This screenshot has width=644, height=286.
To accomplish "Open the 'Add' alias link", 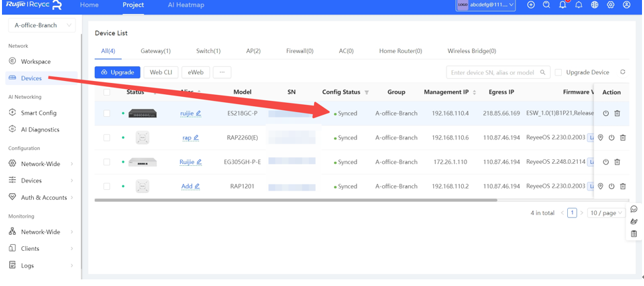I will 187,186.
